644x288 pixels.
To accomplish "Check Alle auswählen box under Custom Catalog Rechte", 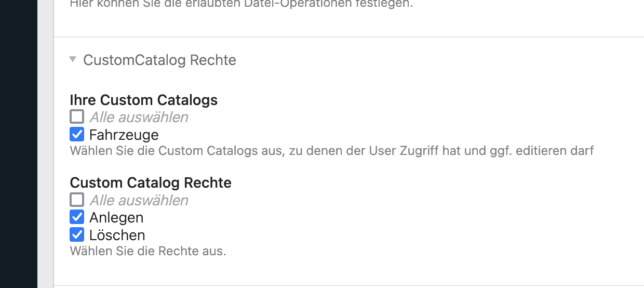I will [x=77, y=200].
